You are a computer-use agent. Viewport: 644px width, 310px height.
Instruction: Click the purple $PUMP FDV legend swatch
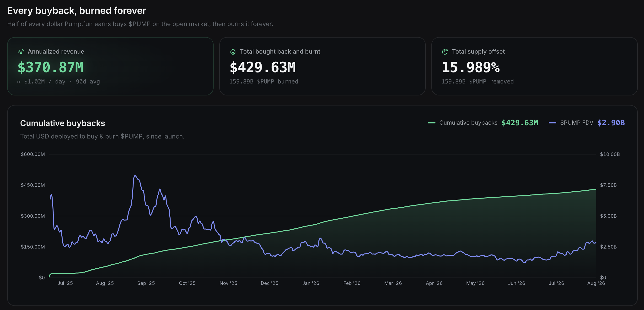coord(552,123)
